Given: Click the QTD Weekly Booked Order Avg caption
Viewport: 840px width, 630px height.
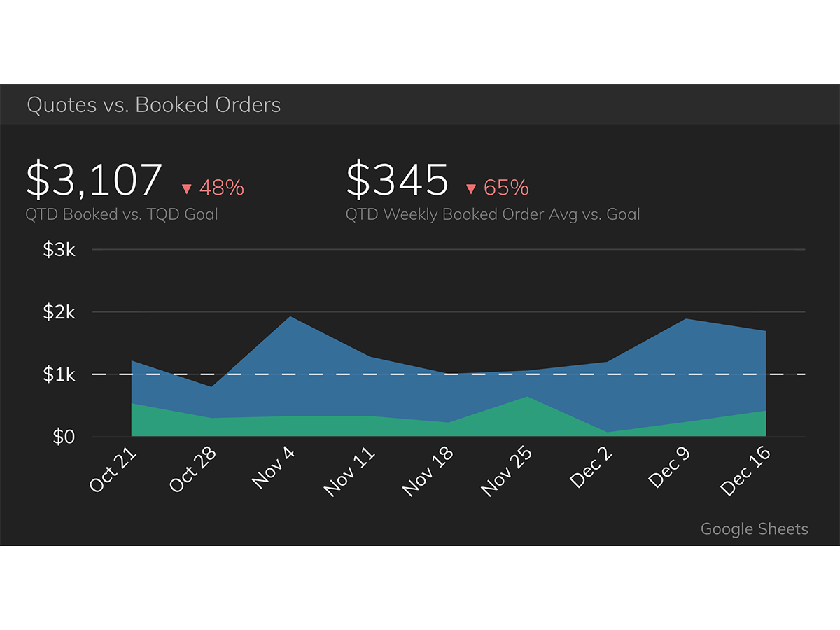Looking at the screenshot, I should [x=493, y=214].
